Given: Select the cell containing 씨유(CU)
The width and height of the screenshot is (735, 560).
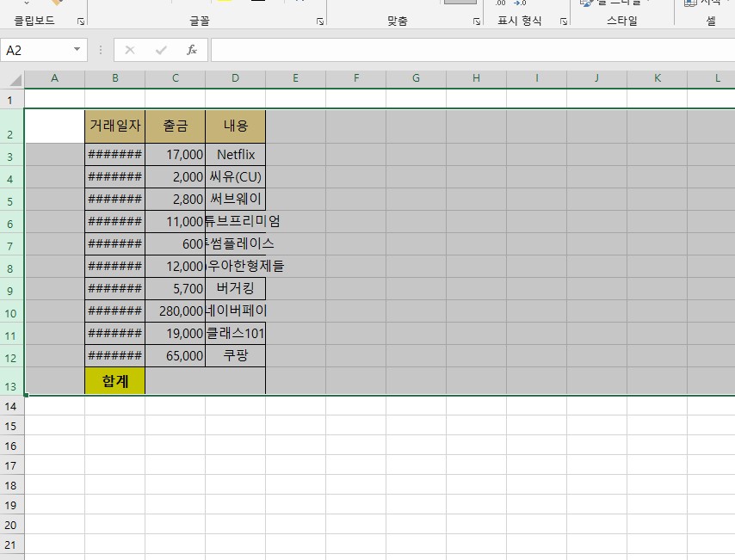Looking at the screenshot, I should click(235, 176).
